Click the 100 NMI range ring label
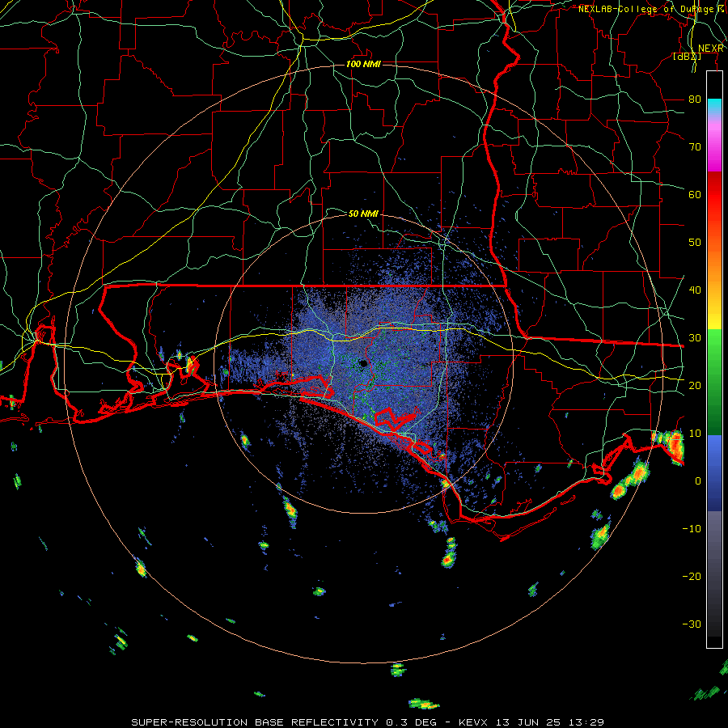The image size is (728, 728). tap(363, 64)
